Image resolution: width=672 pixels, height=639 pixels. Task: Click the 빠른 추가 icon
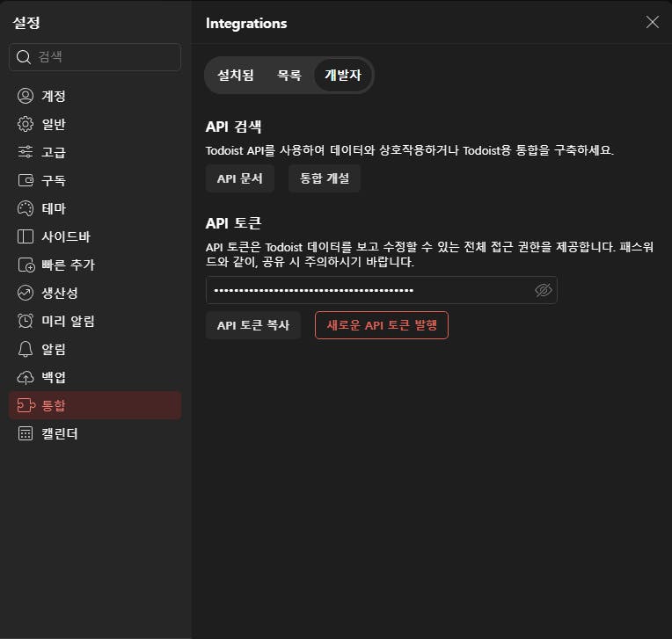(x=26, y=265)
